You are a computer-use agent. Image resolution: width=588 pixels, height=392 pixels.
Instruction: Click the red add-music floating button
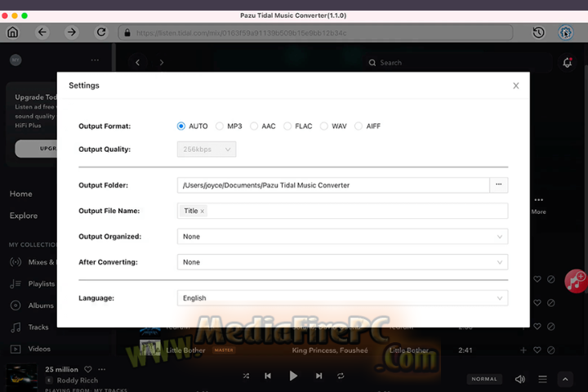click(576, 281)
